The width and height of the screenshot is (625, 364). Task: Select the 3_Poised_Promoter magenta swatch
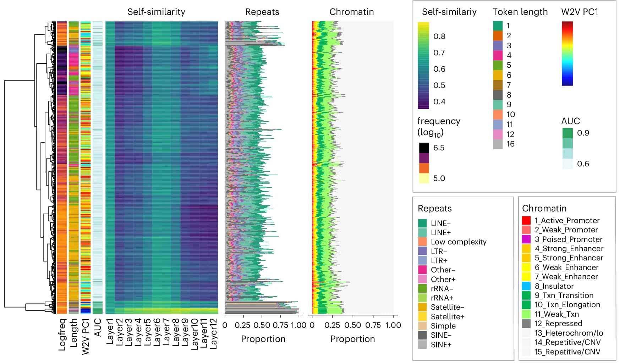[526, 239]
